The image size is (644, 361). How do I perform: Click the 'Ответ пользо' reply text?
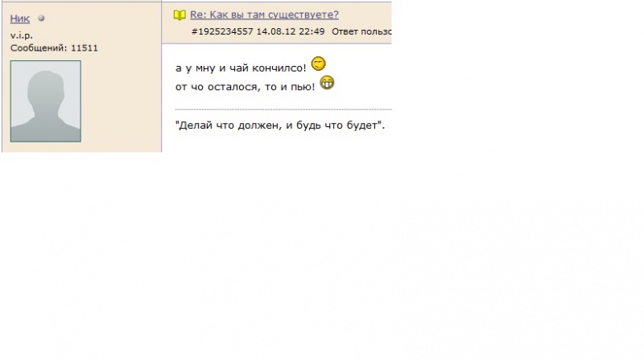[361, 31]
